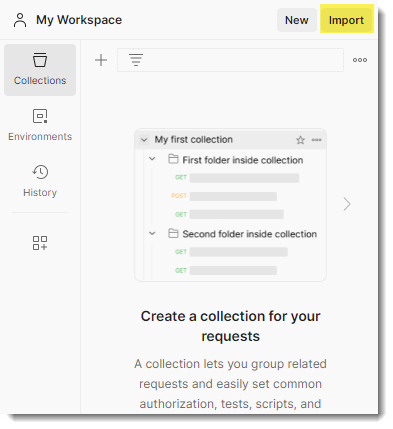Click the My Workspace user icon
Image resolution: width=393 pixels, height=429 pixels.
(20, 20)
